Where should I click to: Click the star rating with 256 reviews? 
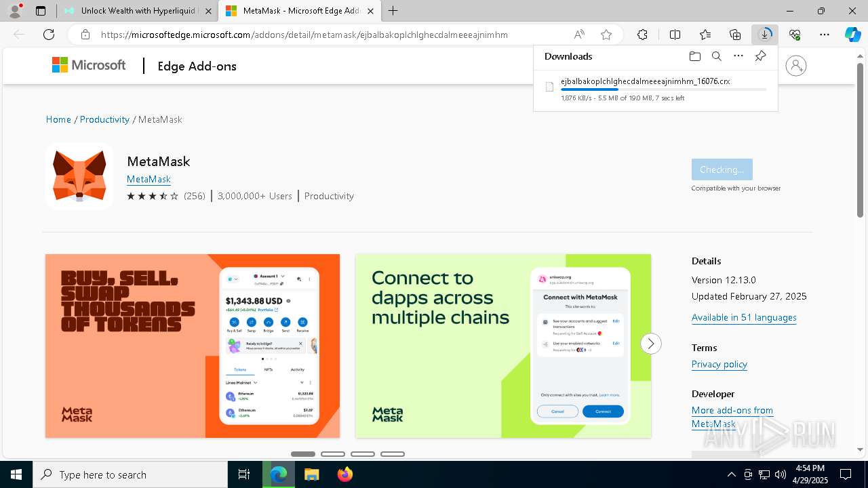click(166, 196)
